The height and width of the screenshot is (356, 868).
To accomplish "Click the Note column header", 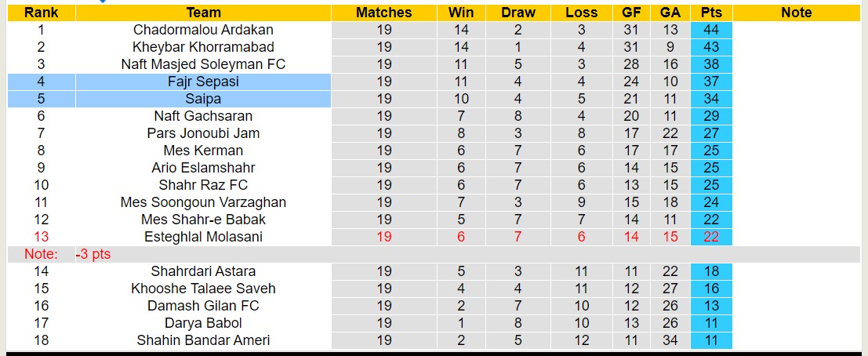I will pos(797,13).
